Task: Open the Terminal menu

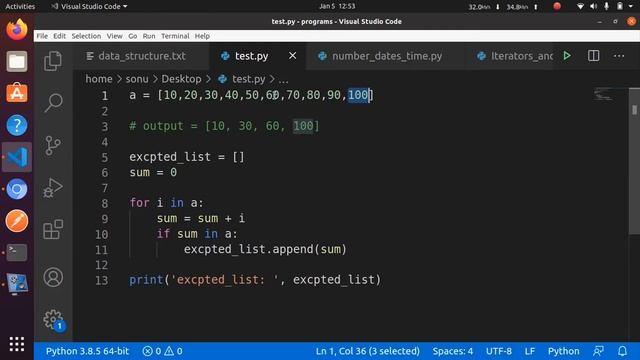Action: 175,36
